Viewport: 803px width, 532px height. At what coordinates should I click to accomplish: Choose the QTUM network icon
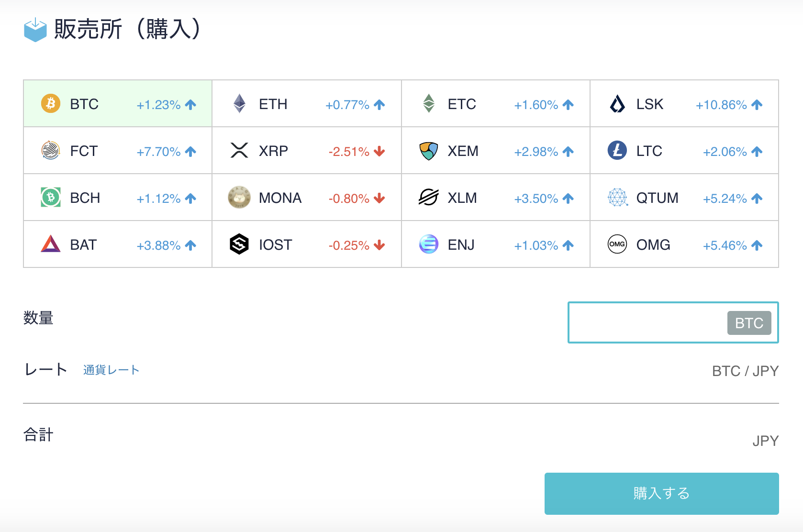[x=617, y=197]
